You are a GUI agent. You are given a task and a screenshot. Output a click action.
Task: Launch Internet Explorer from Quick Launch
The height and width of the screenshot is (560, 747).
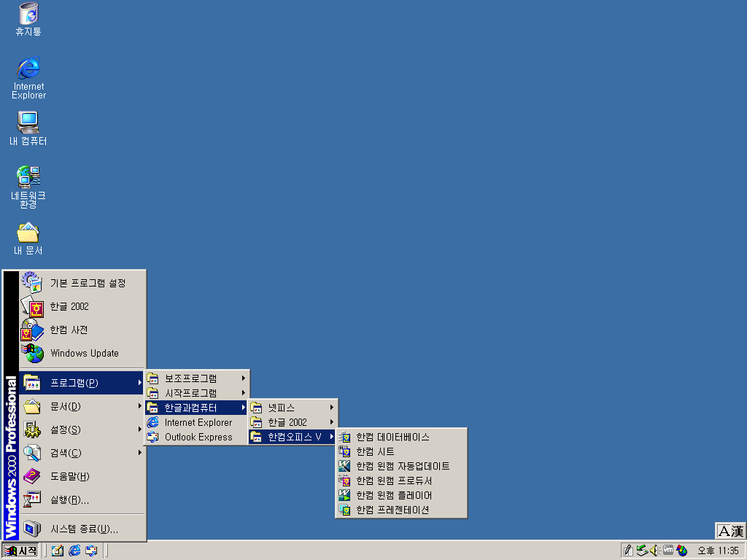[x=74, y=551]
